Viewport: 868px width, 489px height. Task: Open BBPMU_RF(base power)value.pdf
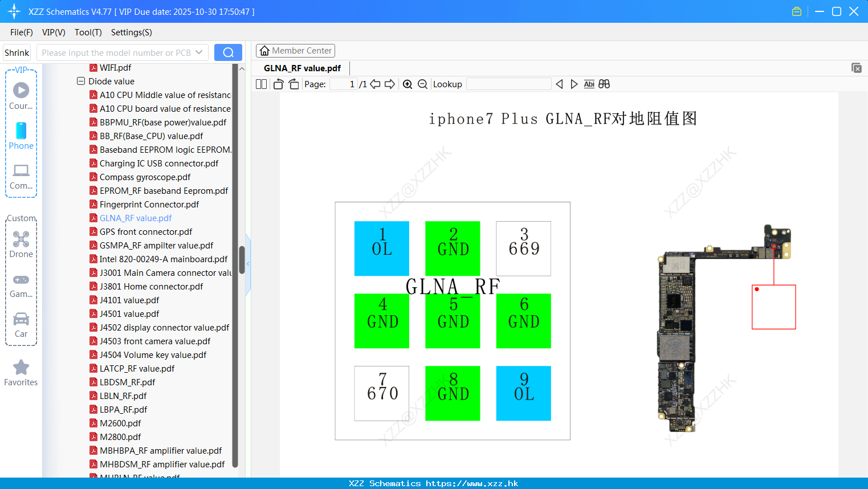158,123
